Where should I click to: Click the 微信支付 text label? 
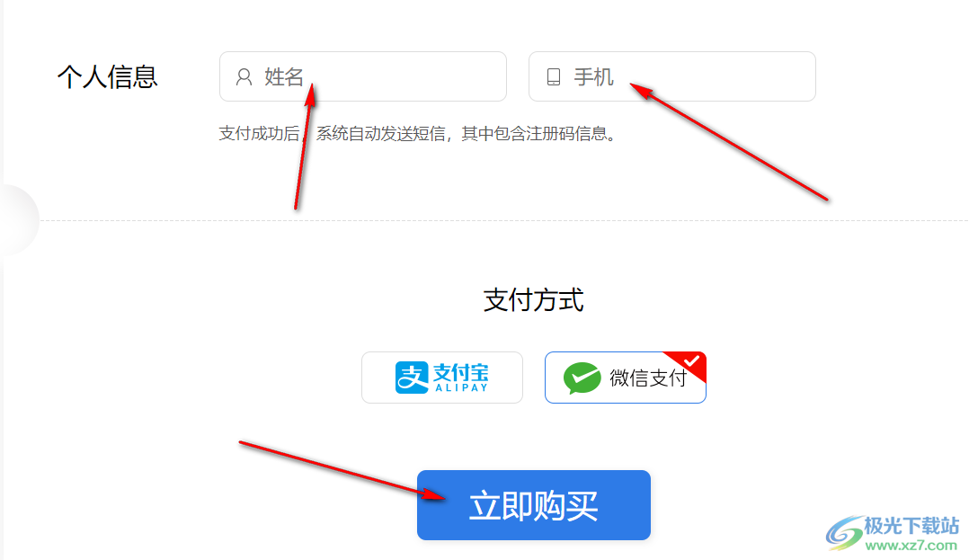click(648, 378)
